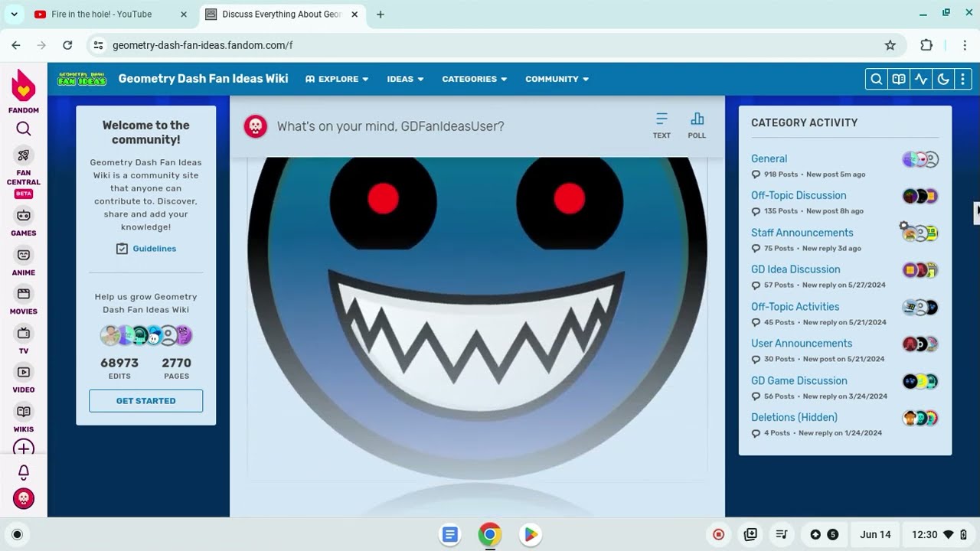980x551 pixels.
Task: Open the ChromeOS launcher button
Action: [x=18, y=535]
